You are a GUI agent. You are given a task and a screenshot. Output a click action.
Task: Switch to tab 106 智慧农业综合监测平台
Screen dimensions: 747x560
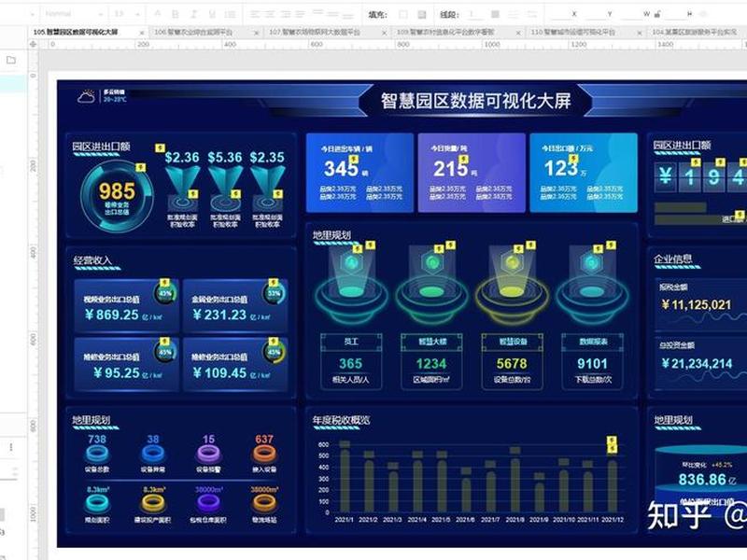tap(194, 32)
